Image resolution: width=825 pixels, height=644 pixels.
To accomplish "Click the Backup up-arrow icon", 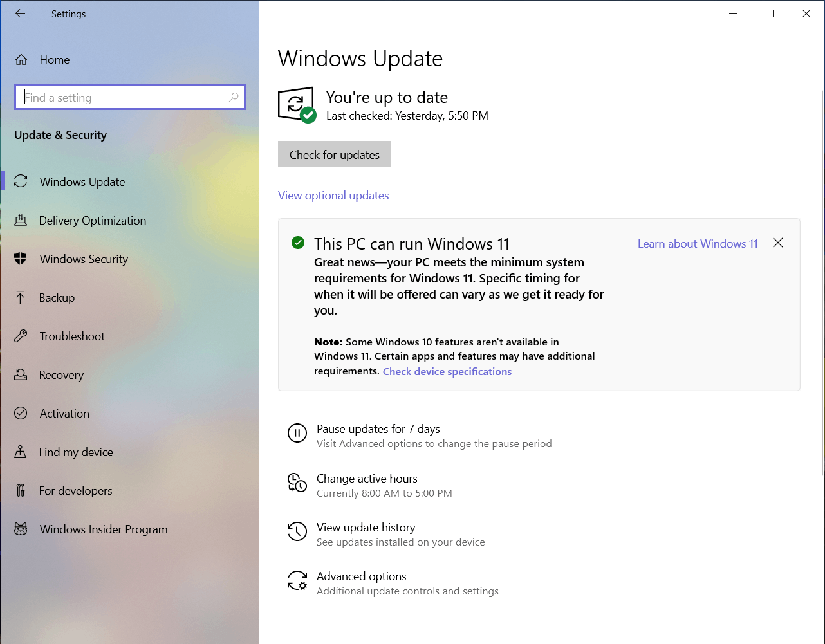I will [x=21, y=297].
